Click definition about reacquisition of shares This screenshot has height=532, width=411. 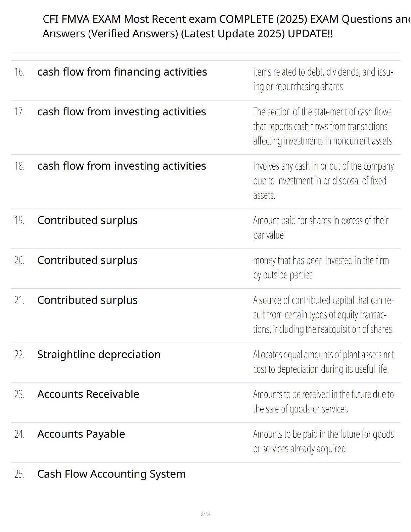tap(323, 315)
